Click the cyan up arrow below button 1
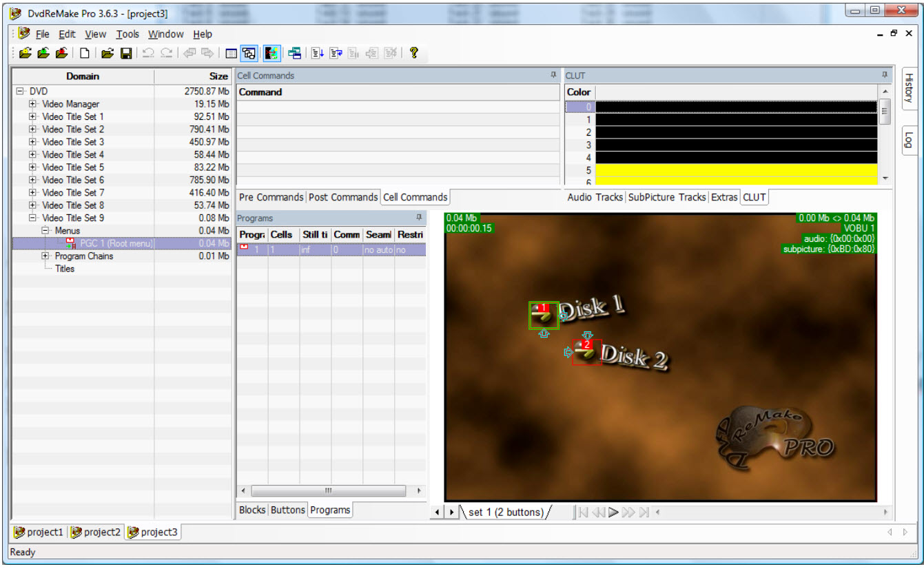Image resolution: width=924 pixels, height=569 pixels. pos(544,334)
